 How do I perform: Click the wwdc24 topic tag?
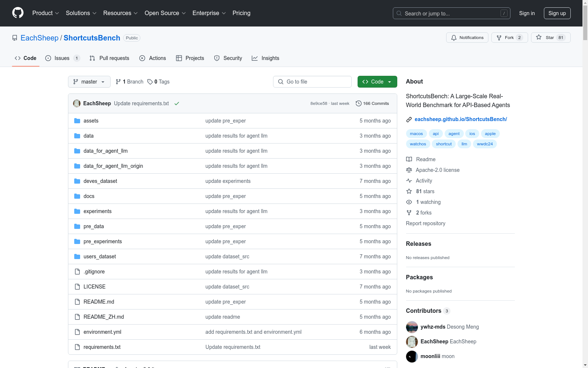(x=485, y=144)
